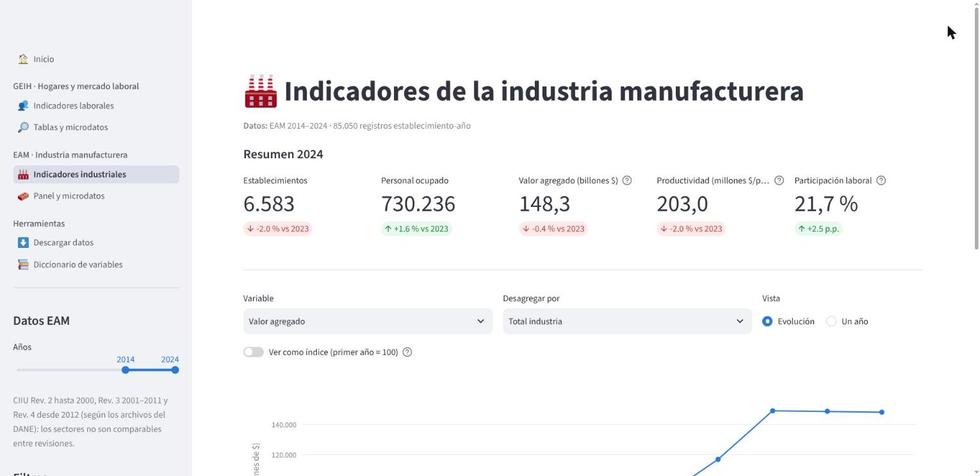Open the Descargar datos tool
The image size is (980, 476).
[96, 242]
